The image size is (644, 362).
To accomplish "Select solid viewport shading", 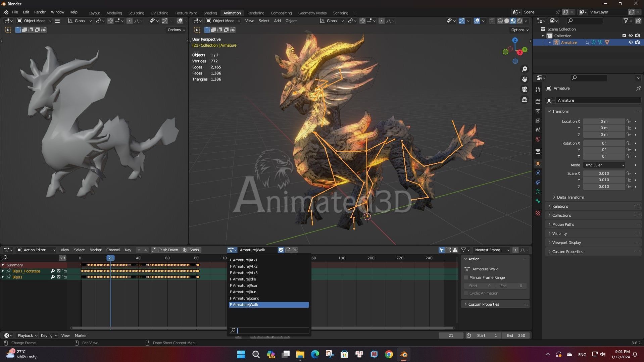I will pyautogui.click(x=506, y=21).
